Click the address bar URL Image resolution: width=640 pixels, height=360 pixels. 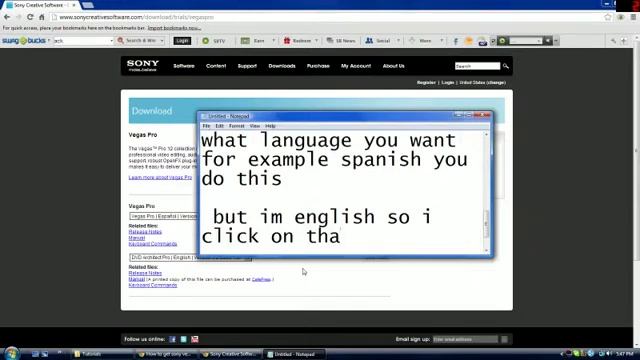click(137, 17)
